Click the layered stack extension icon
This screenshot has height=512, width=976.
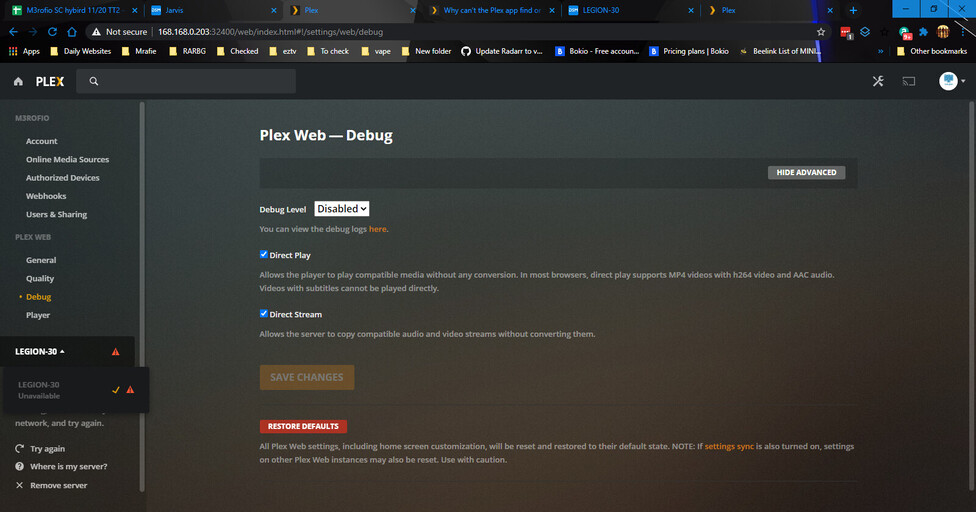click(x=865, y=32)
